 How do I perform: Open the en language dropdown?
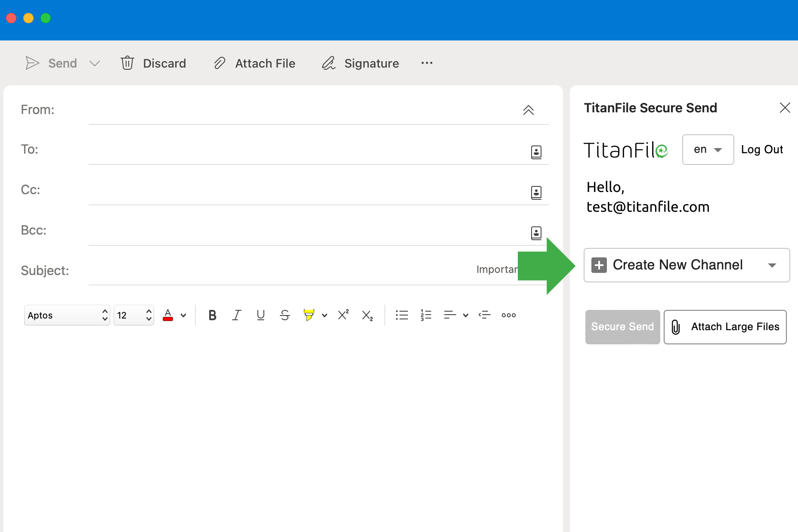[708, 149]
